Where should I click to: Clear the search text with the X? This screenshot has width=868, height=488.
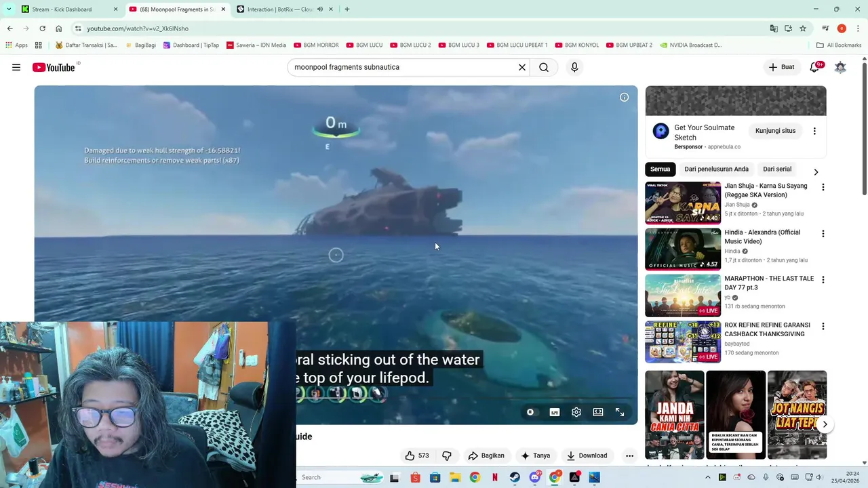[x=522, y=67]
